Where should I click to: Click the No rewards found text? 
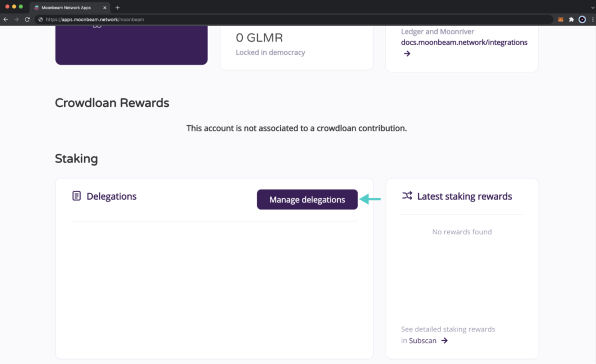pyautogui.click(x=462, y=232)
